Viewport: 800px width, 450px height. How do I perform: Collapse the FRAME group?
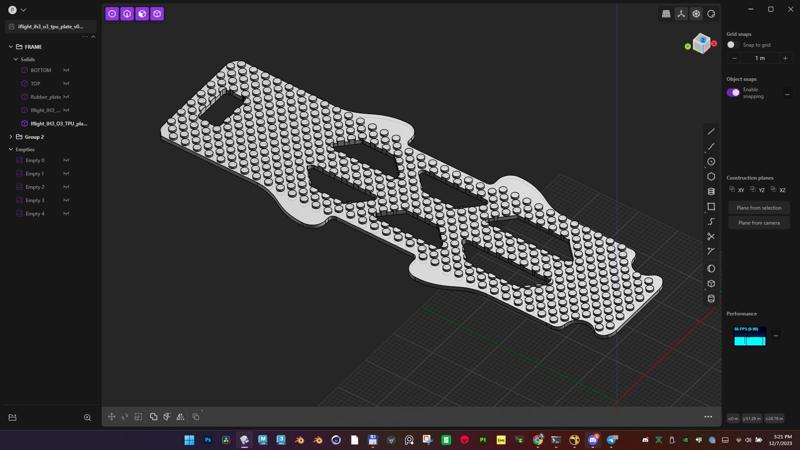coord(11,46)
